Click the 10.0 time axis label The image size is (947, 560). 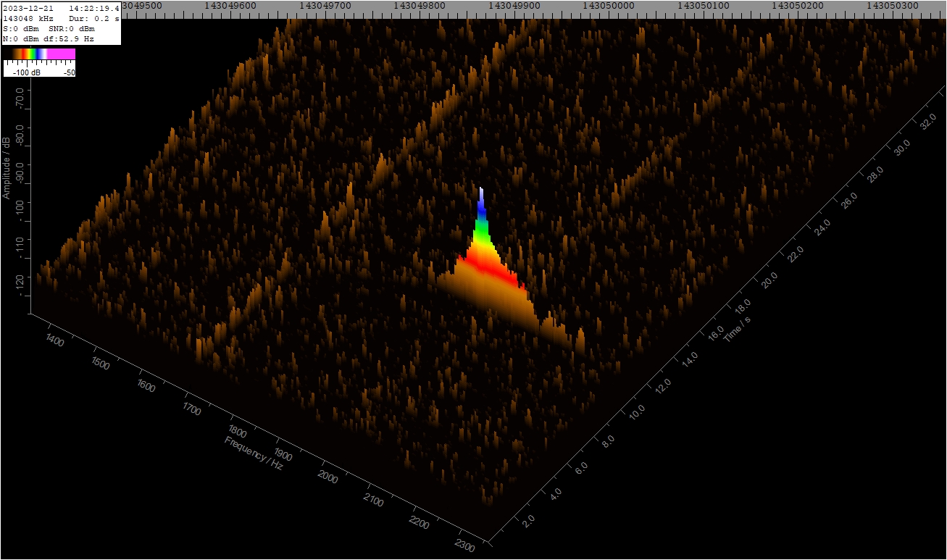(637, 412)
